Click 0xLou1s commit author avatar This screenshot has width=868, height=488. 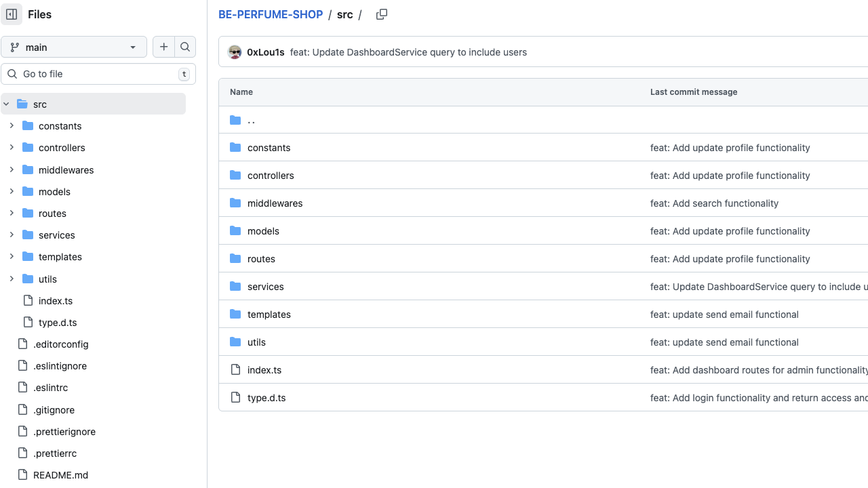coord(235,52)
